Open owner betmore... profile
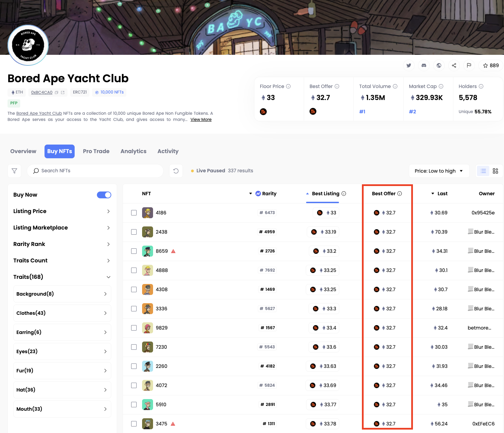 (479, 328)
